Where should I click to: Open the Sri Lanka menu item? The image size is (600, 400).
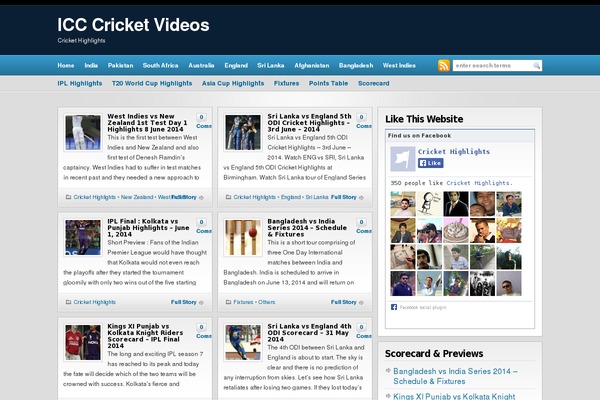point(271,65)
